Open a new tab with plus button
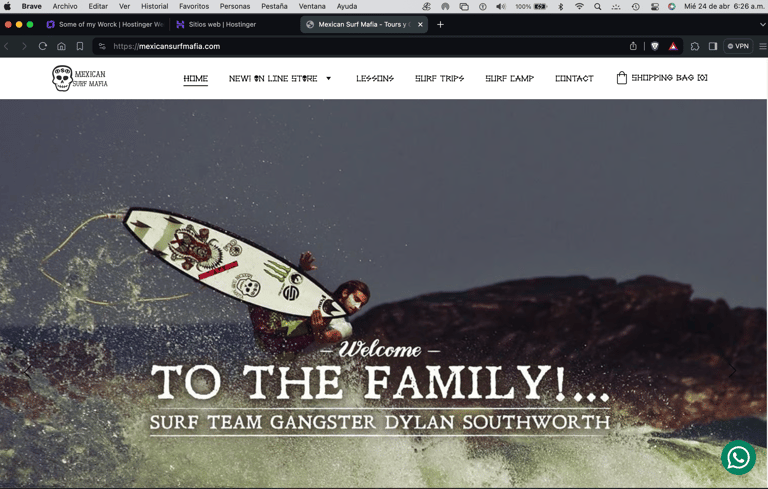The height and width of the screenshot is (489, 768). (440, 24)
